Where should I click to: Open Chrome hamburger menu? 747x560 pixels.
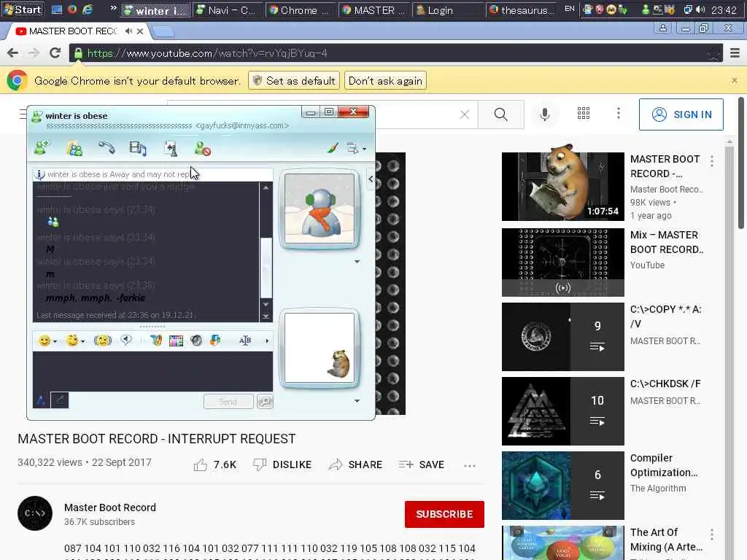pyautogui.click(x=735, y=52)
